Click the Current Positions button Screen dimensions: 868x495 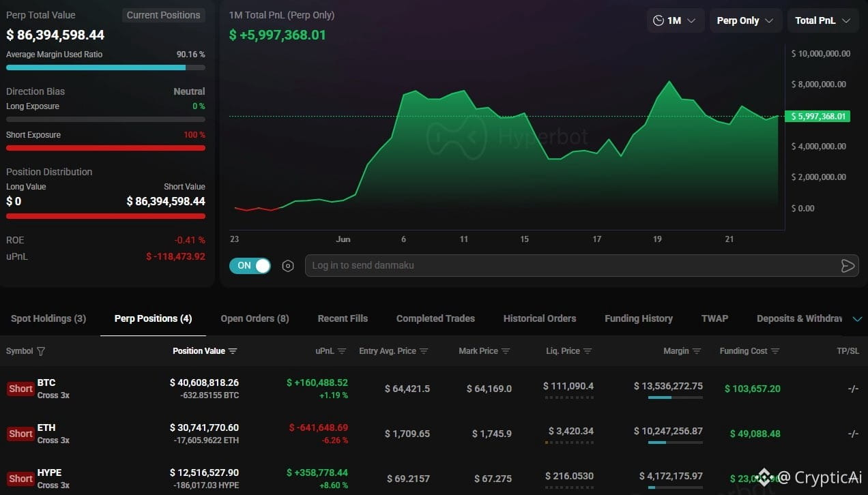pyautogui.click(x=164, y=15)
